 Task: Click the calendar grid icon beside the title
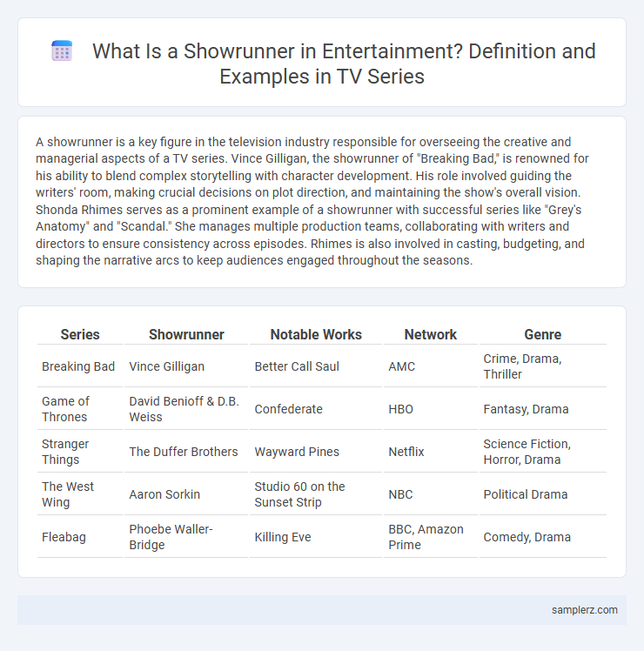(x=62, y=51)
